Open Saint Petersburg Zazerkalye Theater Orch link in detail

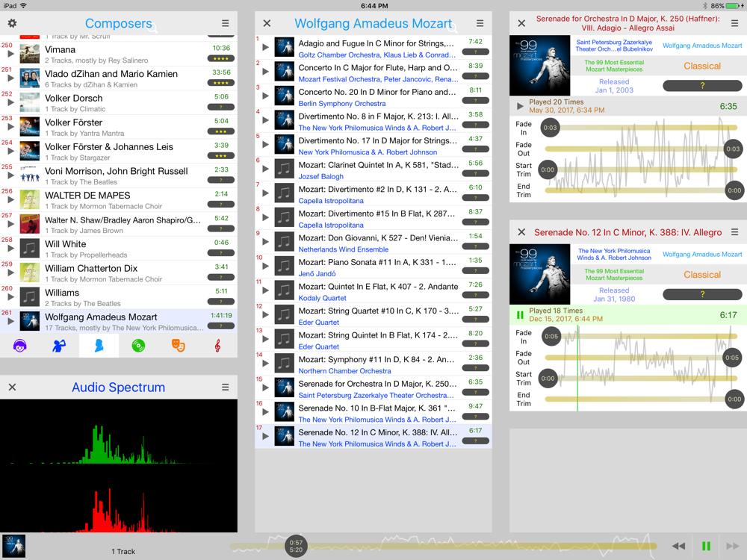614,46
